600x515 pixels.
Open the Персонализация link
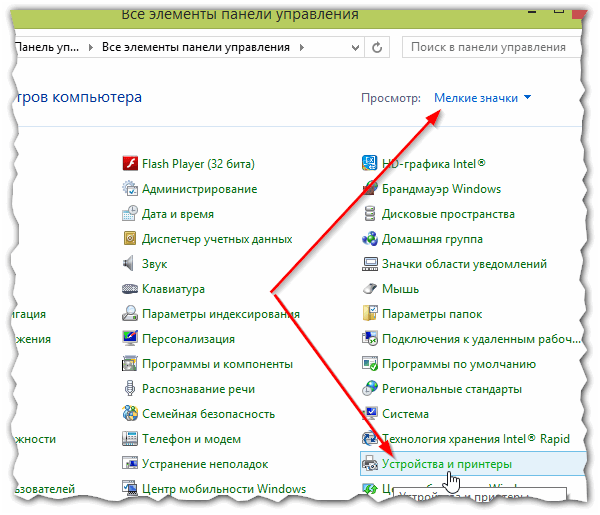click(x=188, y=339)
